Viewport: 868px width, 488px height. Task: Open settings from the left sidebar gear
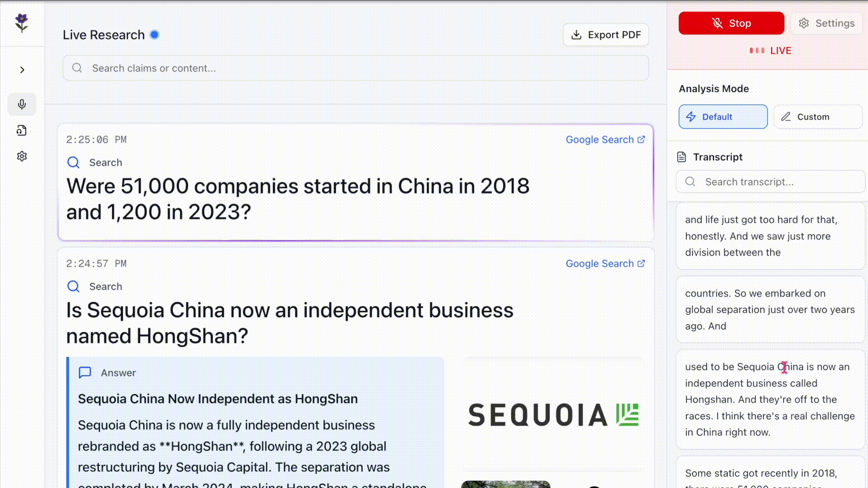22,156
